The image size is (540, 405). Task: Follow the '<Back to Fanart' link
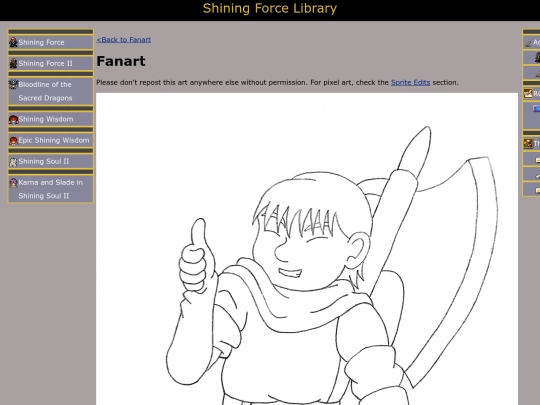pos(124,40)
